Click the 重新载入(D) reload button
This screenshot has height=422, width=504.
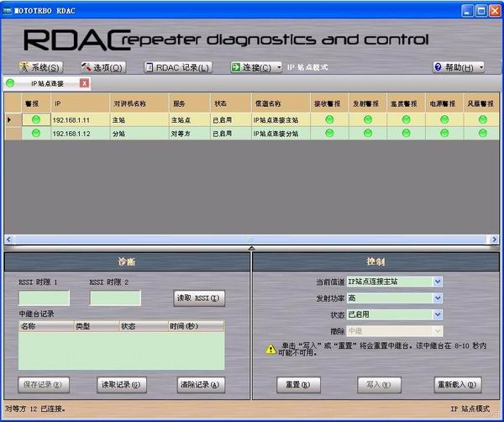pos(458,384)
